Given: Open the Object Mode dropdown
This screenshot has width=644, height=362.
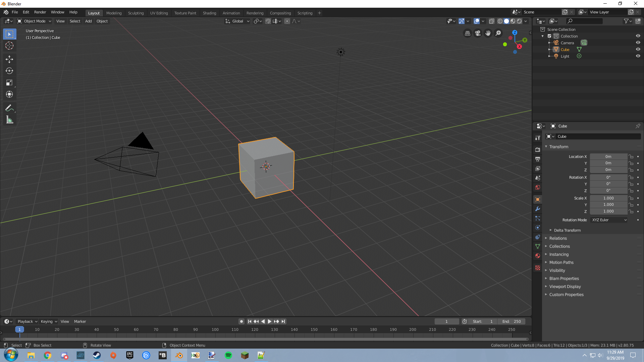Looking at the screenshot, I should (x=34, y=21).
